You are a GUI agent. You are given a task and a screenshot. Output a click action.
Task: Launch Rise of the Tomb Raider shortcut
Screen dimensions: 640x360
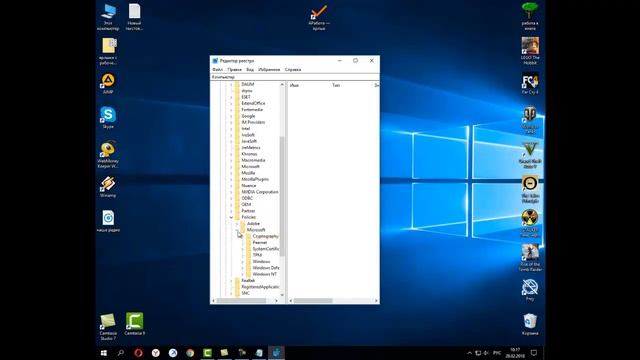(x=530, y=258)
